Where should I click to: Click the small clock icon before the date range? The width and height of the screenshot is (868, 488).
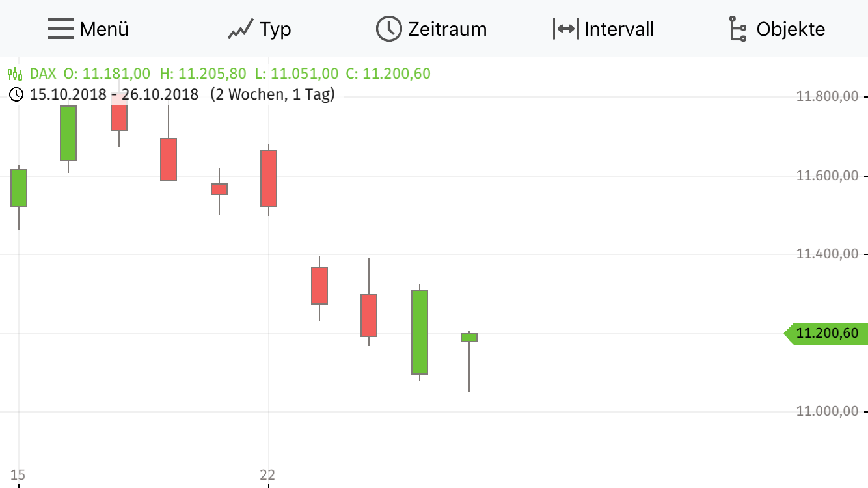(17, 94)
